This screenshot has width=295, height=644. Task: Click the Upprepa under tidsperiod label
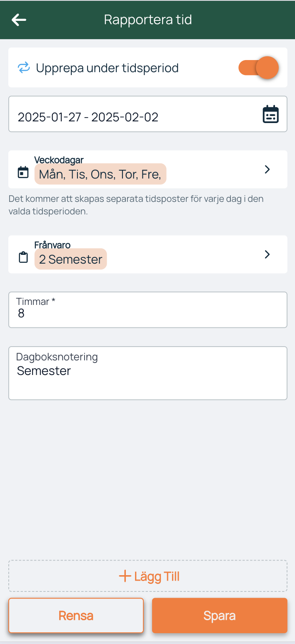click(107, 68)
